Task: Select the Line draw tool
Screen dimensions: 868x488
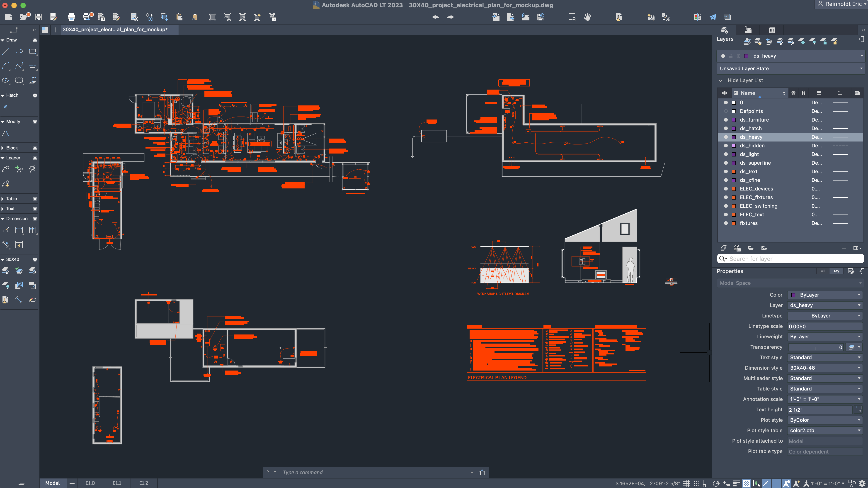Action: (6, 52)
